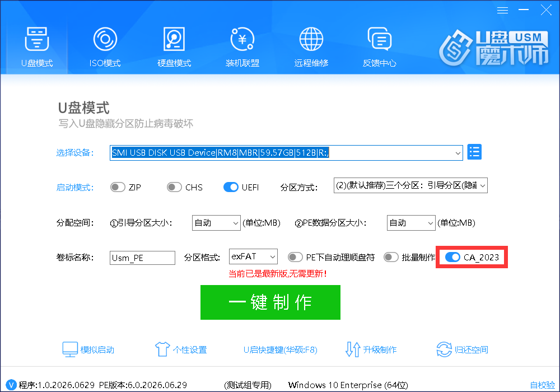Image resolution: width=560 pixels, height=392 pixels.
Task: Open the U盘模式 tab icon
Action: (37, 39)
